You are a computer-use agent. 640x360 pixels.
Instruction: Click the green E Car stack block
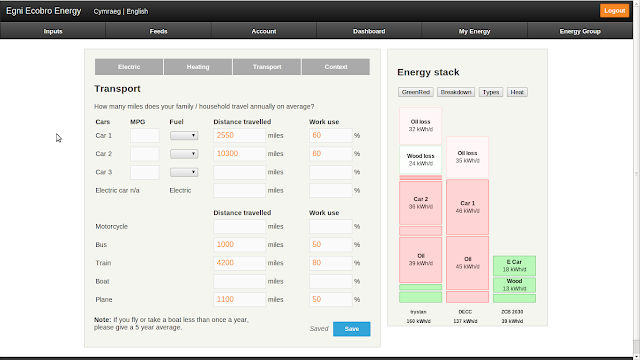click(514, 266)
